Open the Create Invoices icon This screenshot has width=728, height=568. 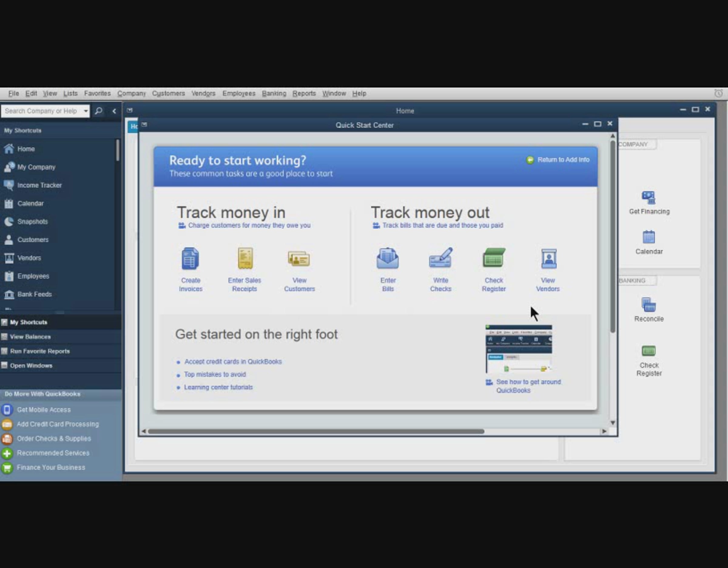(190, 258)
